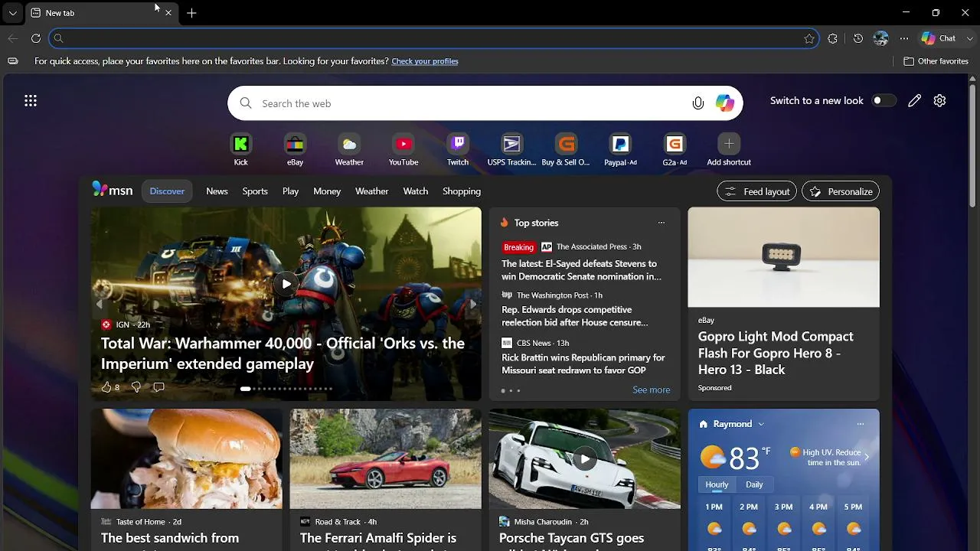The image size is (980, 551).
Task: Open the browser extensions icon
Action: (x=833, y=38)
